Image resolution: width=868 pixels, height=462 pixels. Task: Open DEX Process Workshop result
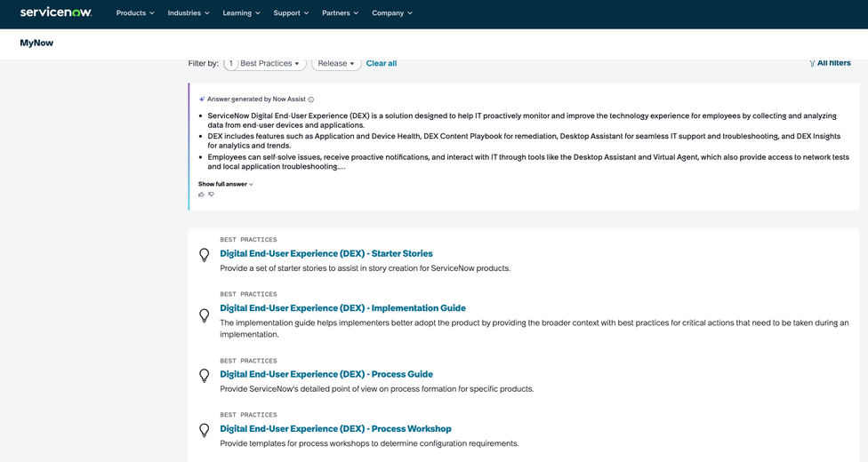point(335,429)
